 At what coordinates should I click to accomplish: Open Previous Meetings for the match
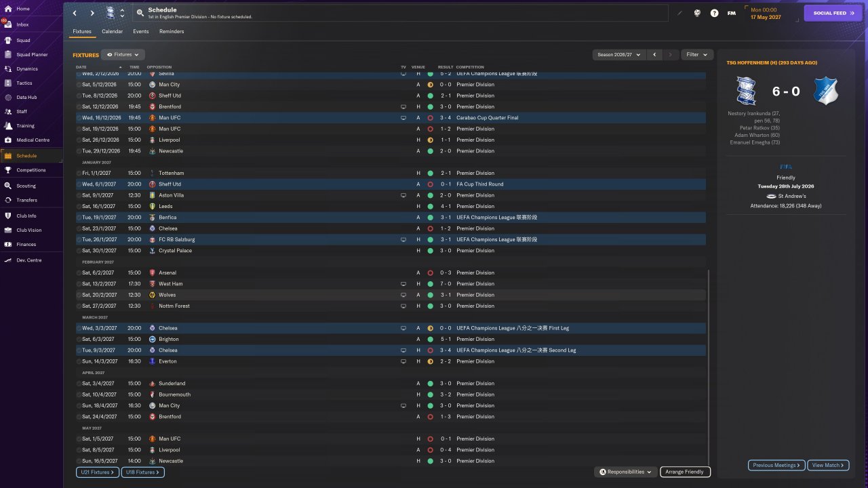pos(776,465)
